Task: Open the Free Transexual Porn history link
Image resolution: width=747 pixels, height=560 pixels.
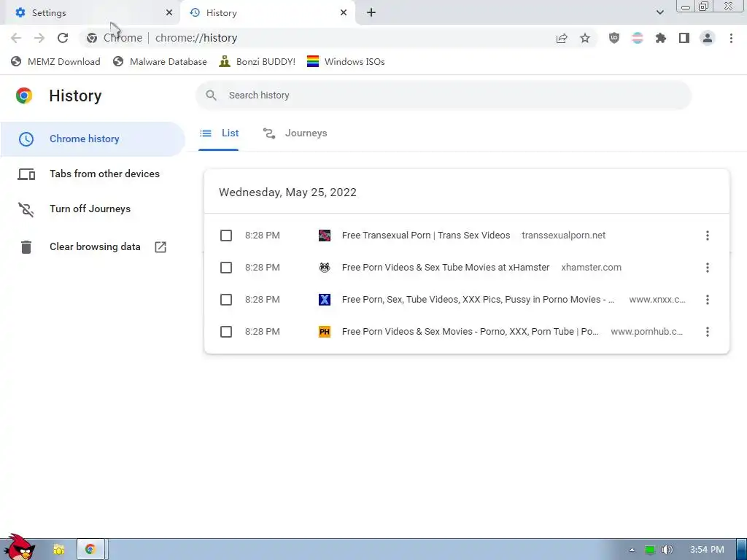Action: point(426,236)
